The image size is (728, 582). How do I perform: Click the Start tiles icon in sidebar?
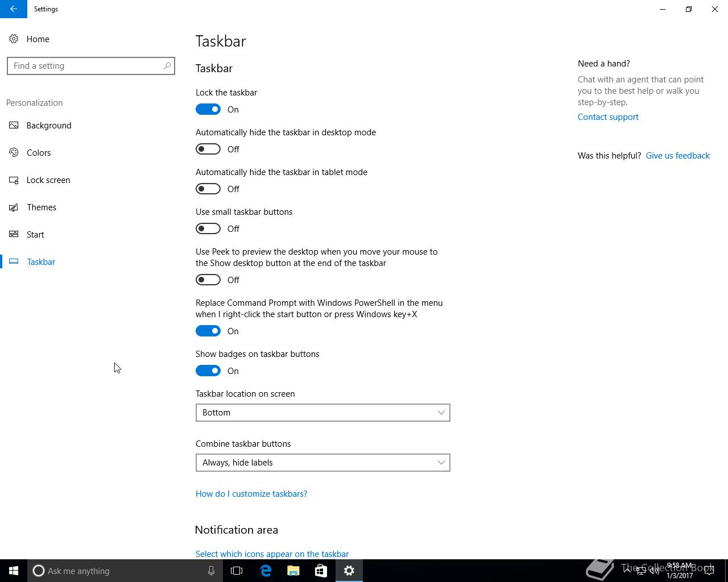[14, 235]
